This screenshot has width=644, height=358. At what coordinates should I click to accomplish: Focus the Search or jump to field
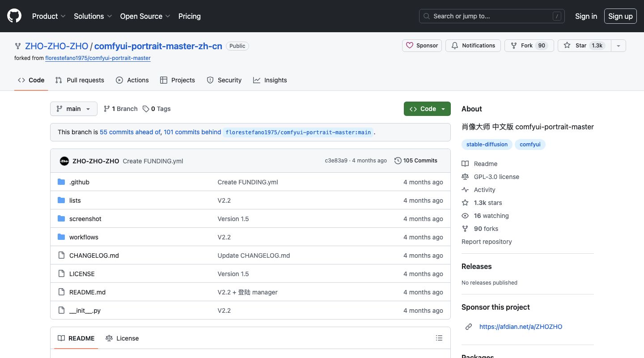[x=492, y=16]
